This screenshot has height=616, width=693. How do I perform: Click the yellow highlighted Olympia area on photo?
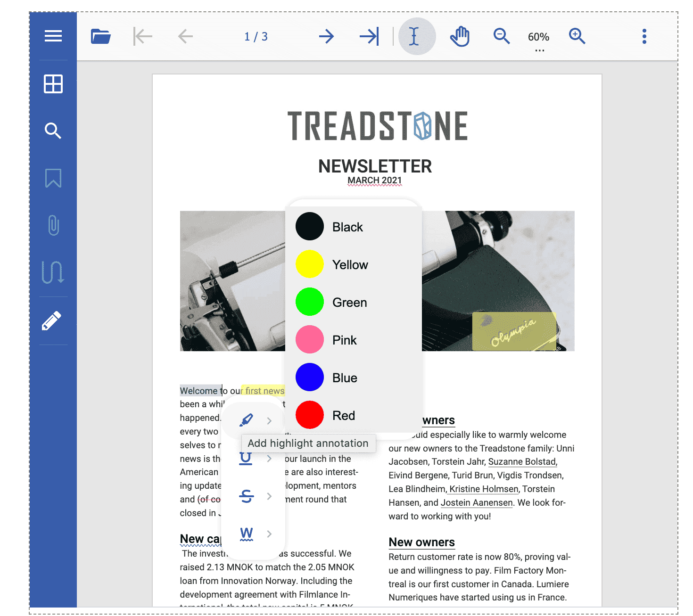point(514,331)
